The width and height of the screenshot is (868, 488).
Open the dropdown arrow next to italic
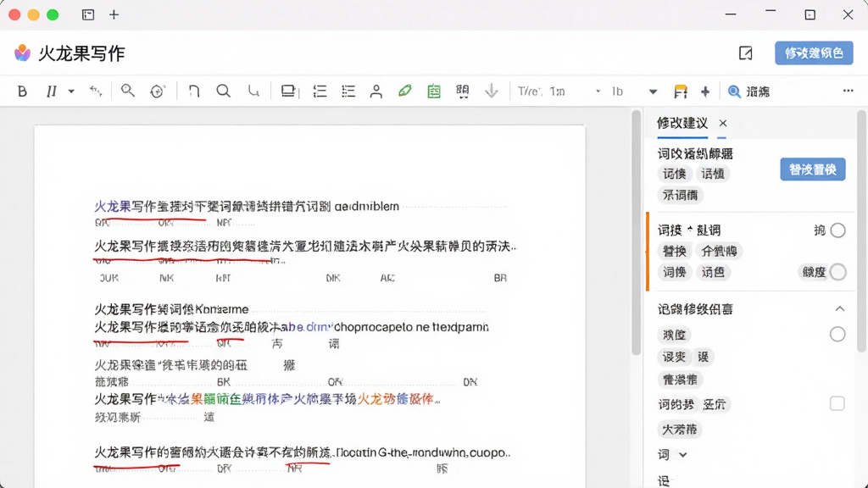coord(71,91)
